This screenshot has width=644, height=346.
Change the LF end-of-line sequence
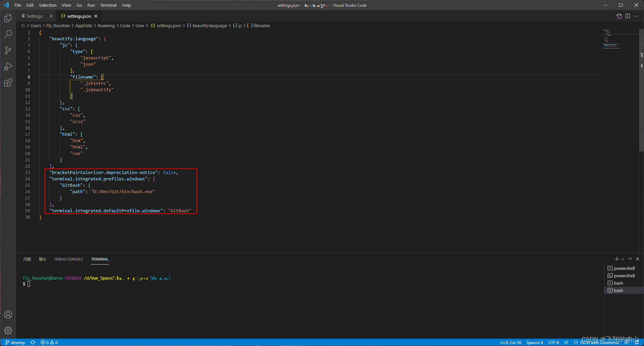(x=566, y=342)
